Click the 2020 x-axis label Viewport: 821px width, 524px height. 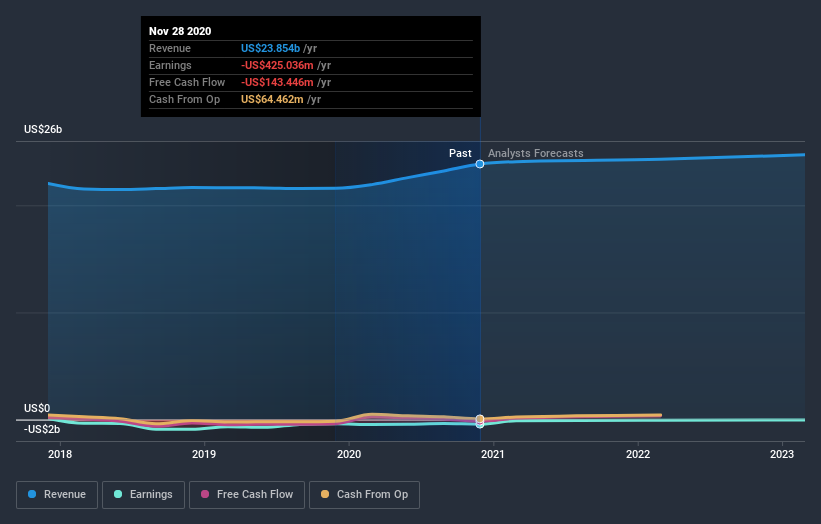pos(349,454)
